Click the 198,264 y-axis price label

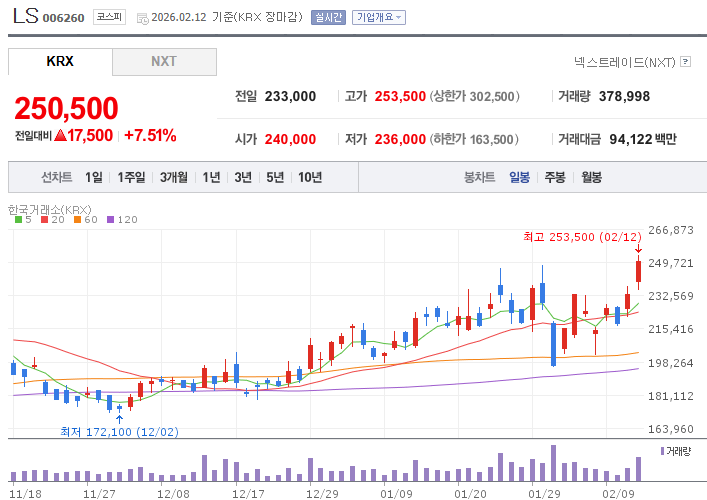tap(671, 363)
